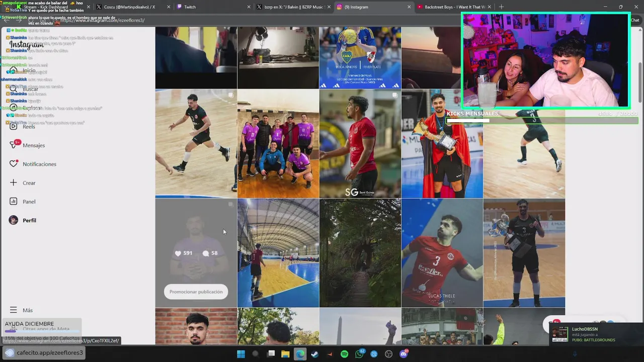Open the Lucas Thiele number 3 post
The image size is (644, 362).
click(442, 253)
